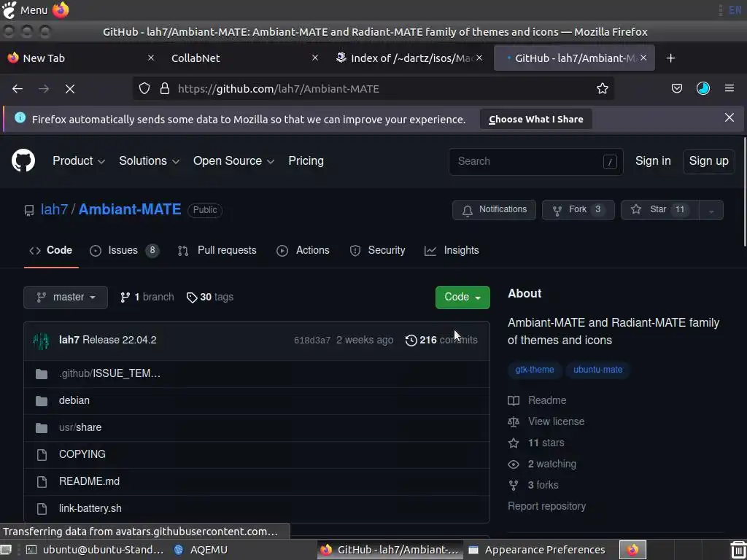Switch to Appearance Preferences in taskbar
Viewport: 747px width, 560px height.
tap(538, 550)
